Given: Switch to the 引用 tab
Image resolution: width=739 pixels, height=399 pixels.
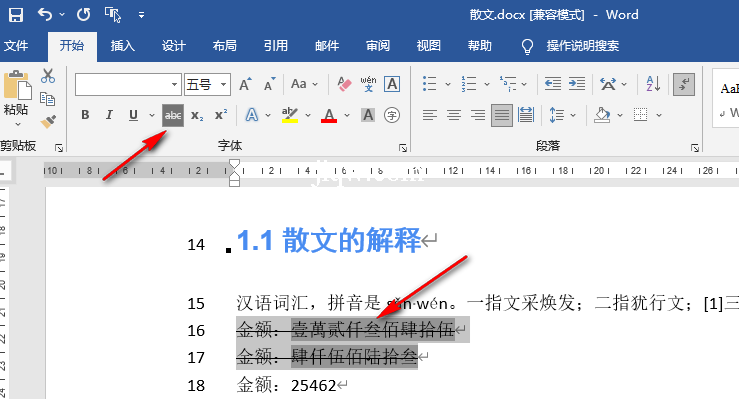Looking at the screenshot, I should 276,46.
